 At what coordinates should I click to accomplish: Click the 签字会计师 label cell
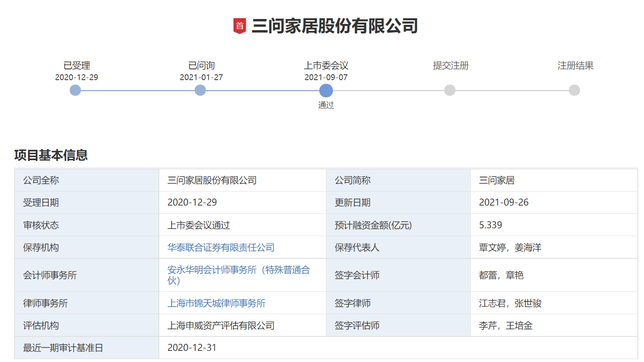pos(398,275)
